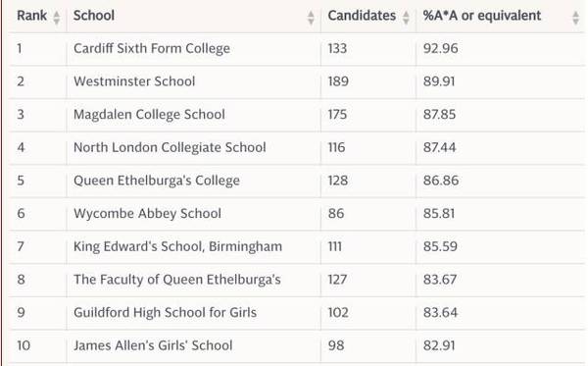
Task: Toggle sort arrows for %A*A or equivalent
Action: pos(575,18)
